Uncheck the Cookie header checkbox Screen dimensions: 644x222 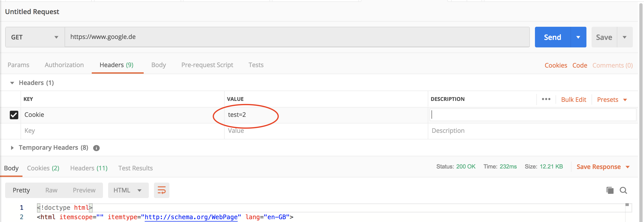14,115
